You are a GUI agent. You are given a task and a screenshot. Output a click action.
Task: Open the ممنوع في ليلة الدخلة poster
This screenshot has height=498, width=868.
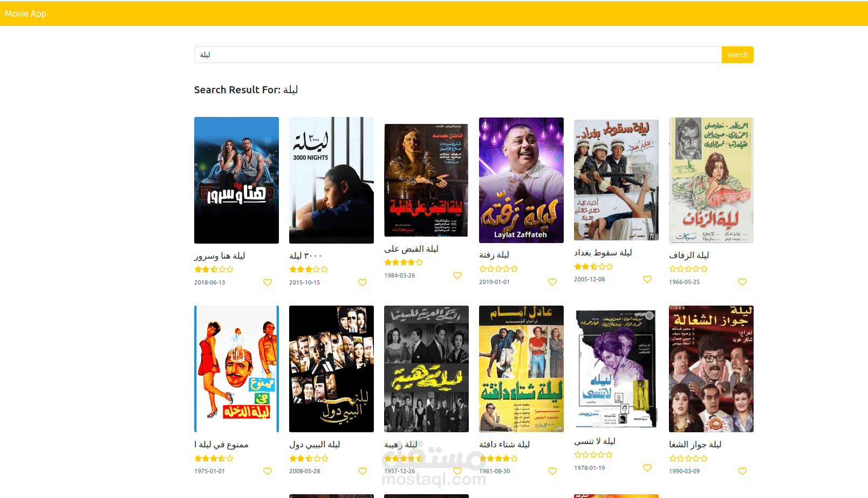(236, 369)
